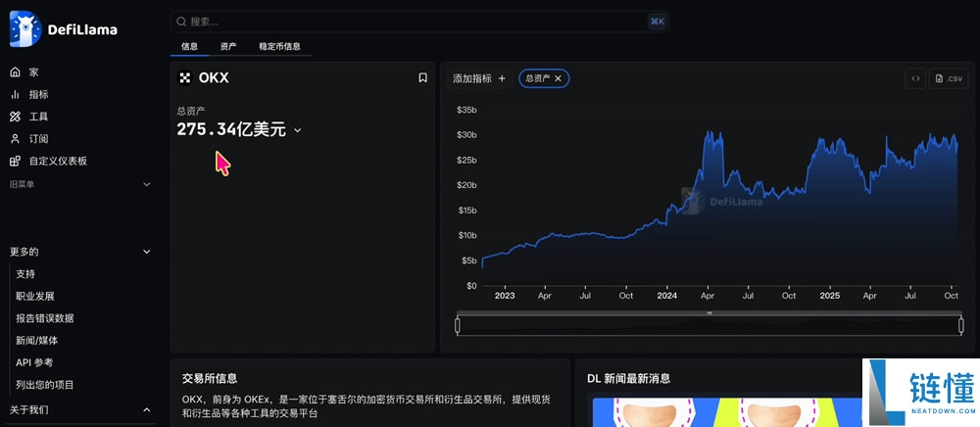Switch to the 资产 tab

[x=228, y=46]
